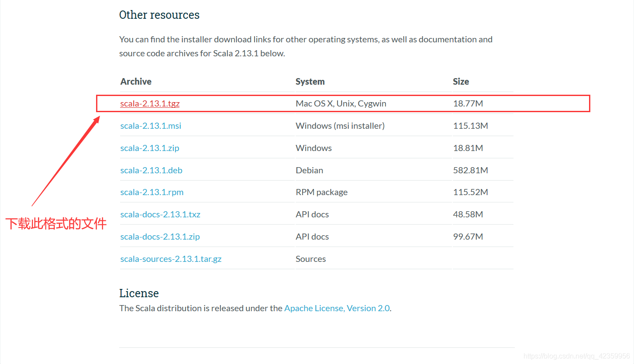Click the scala-2.13.1.deb Debian package
Screen dimensions: 634x364
pos(152,170)
